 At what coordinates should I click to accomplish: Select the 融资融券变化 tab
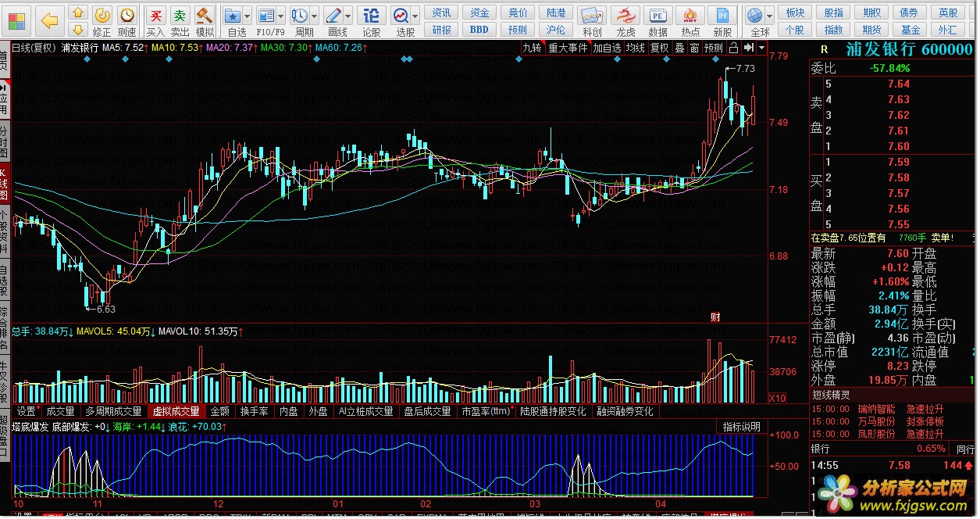[625, 411]
